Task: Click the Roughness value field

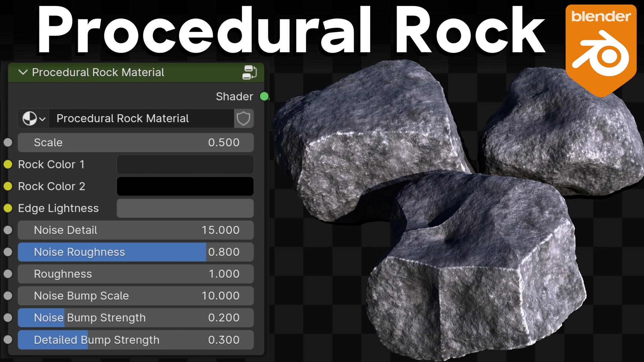Action: [x=136, y=274]
